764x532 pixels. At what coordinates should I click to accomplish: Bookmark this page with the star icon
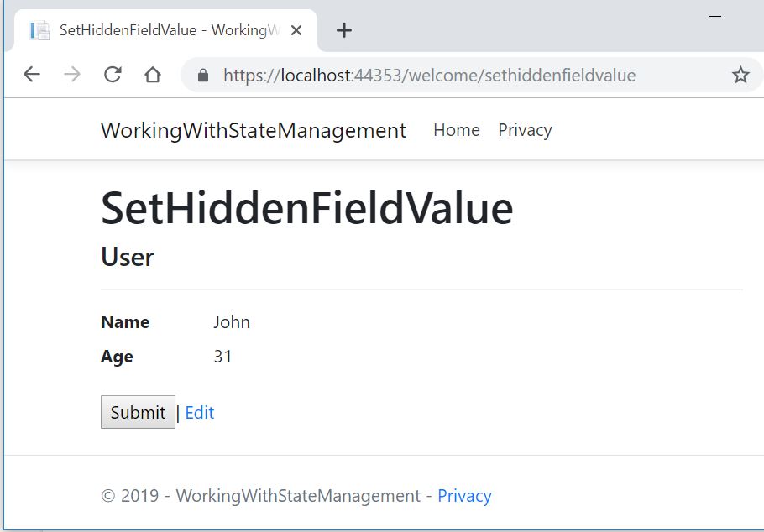pyautogui.click(x=740, y=76)
